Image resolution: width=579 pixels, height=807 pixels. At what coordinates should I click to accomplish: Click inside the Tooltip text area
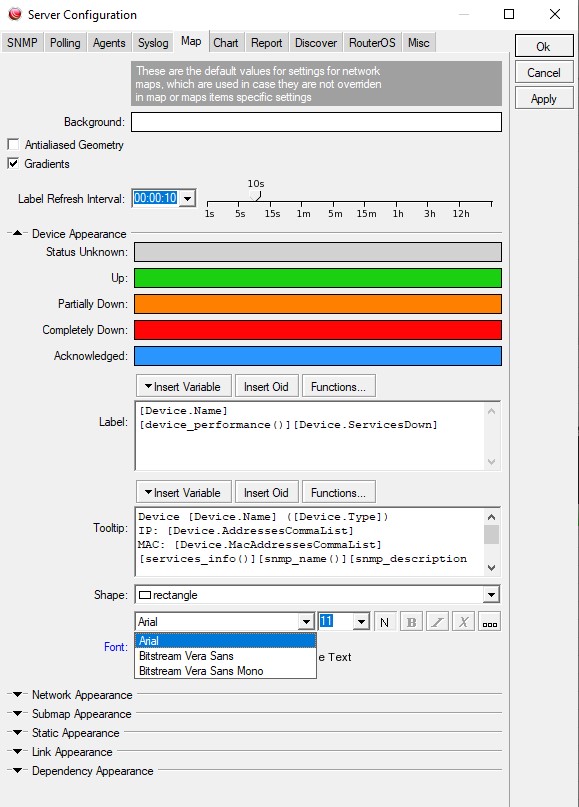pos(310,541)
